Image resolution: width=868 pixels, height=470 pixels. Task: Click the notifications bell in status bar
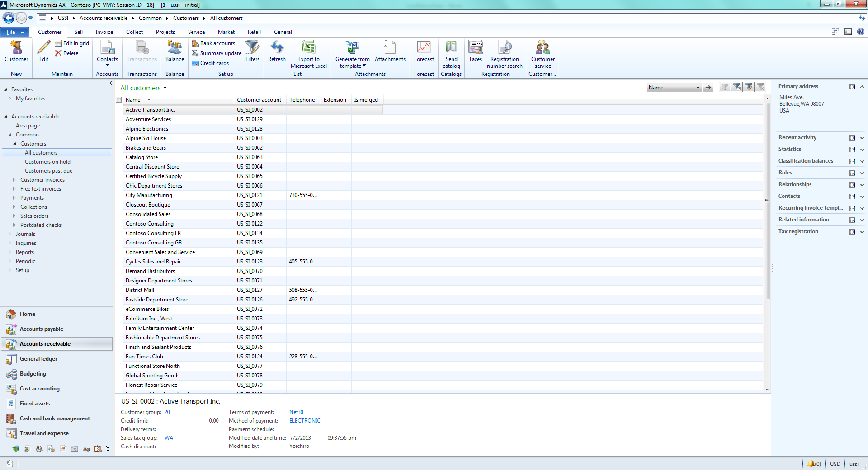[x=811, y=464]
